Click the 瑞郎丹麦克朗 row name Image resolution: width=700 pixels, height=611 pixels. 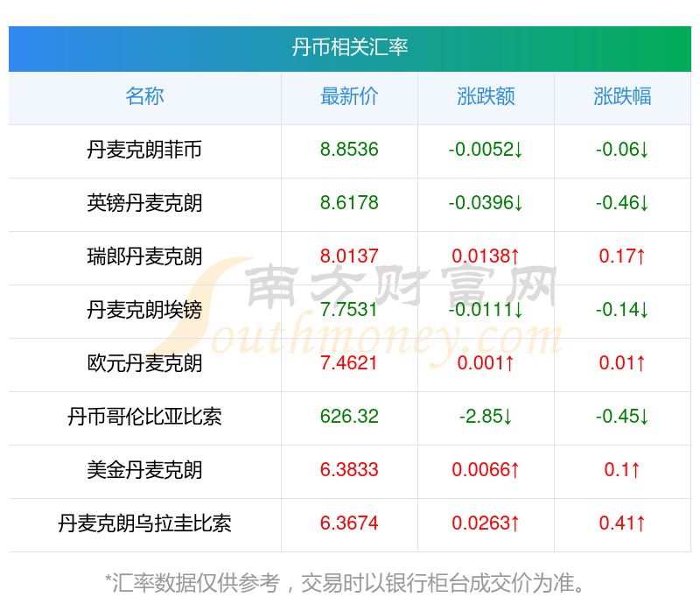[x=144, y=256]
